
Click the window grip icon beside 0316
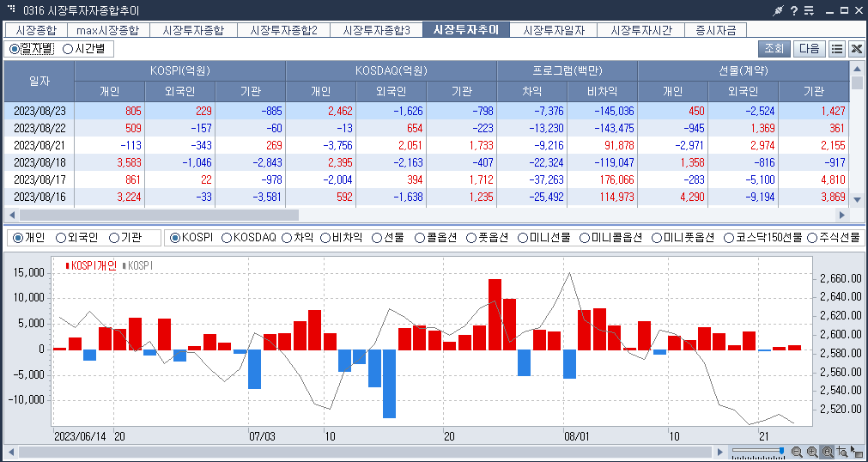[x=12, y=9]
